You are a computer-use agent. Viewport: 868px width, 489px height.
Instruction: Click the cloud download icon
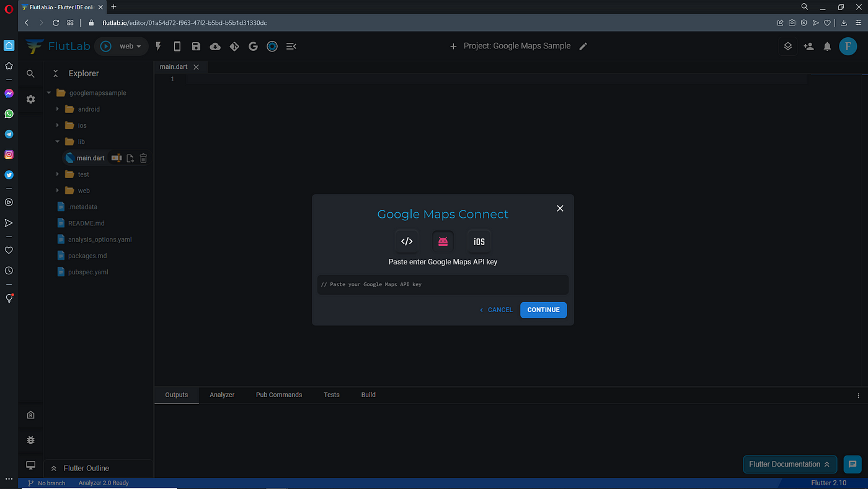pos(215,46)
